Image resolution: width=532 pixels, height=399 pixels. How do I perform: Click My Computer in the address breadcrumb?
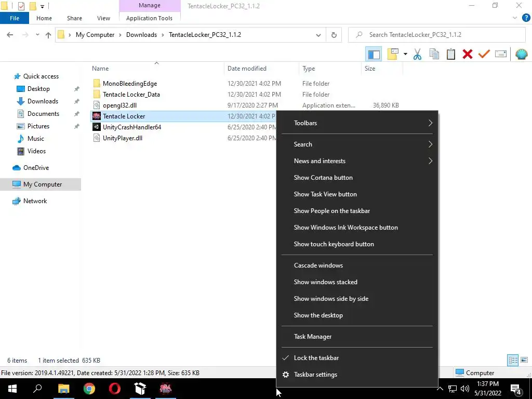[95, 35]
